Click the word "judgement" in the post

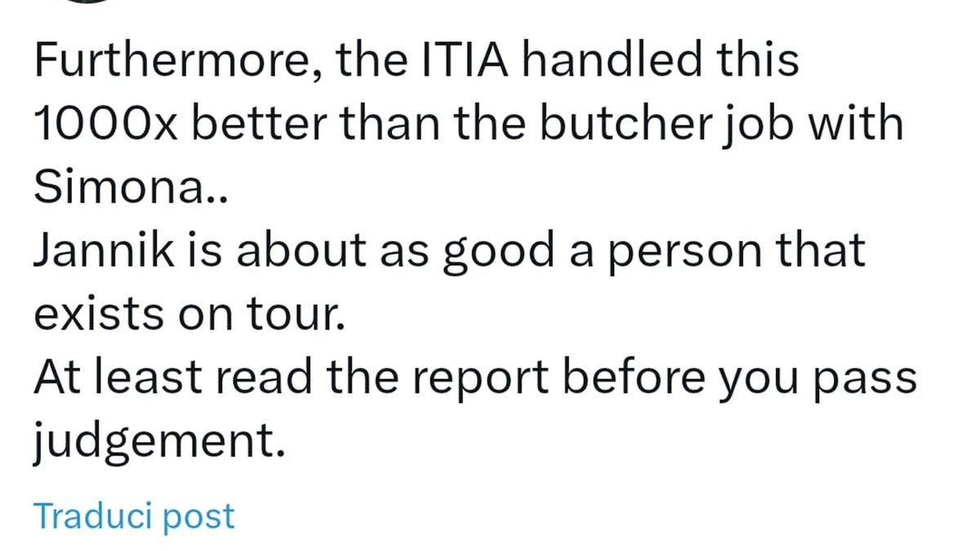click(158, 442)
